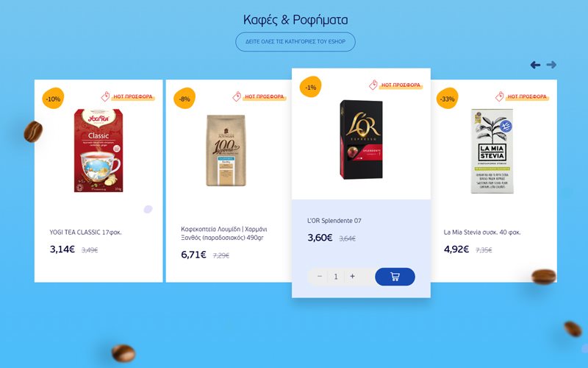Click the -33% discount badge
This screenshot has height=368, width=588.
(447, 99)
